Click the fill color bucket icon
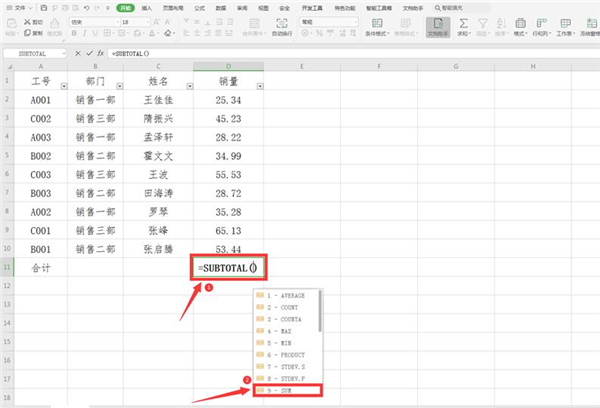 137,33
